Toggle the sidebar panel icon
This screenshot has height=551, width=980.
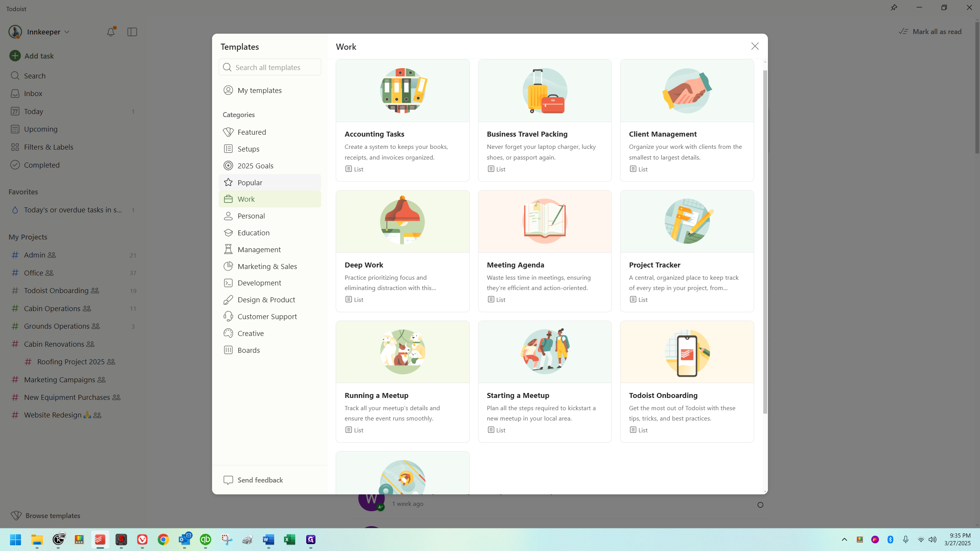tap(132, 32)
